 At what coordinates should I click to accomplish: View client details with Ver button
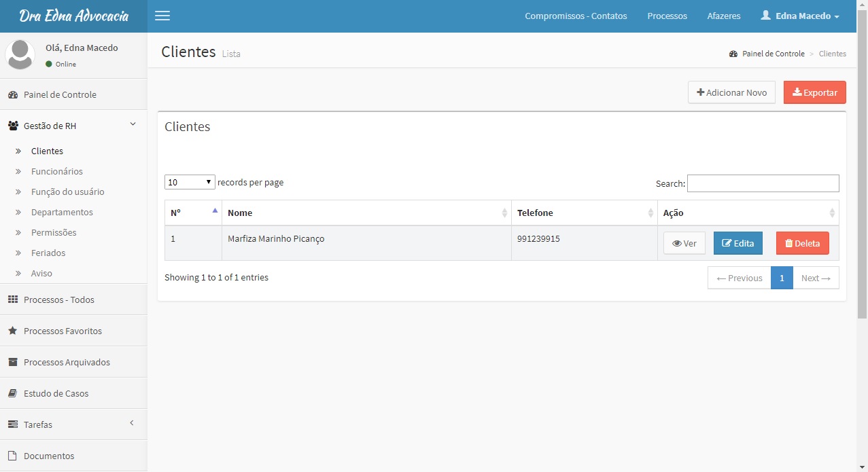(x=684, y=243)
